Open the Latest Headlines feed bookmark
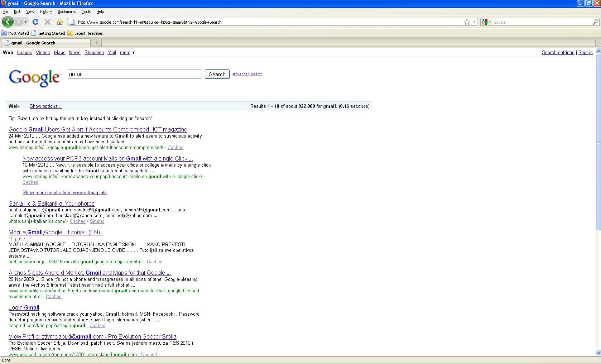The width and height of the screenshot is (601, 364). (85, 33)
